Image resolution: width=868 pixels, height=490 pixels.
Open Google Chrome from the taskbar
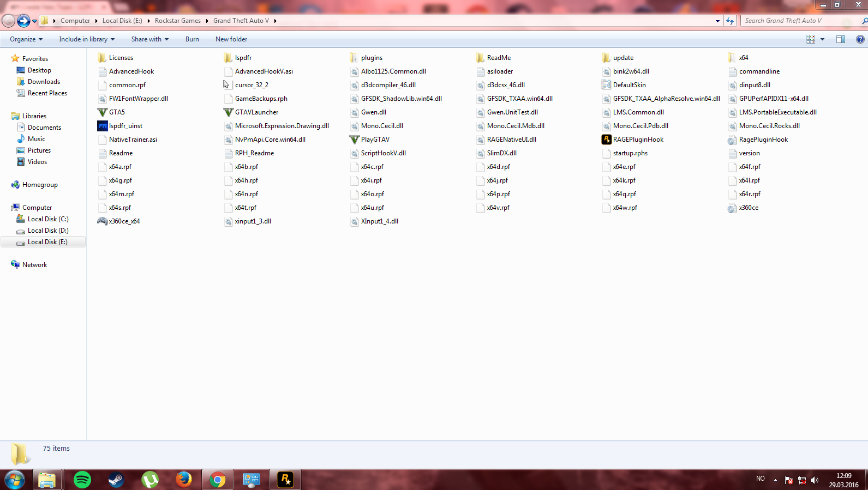(218, 480)
